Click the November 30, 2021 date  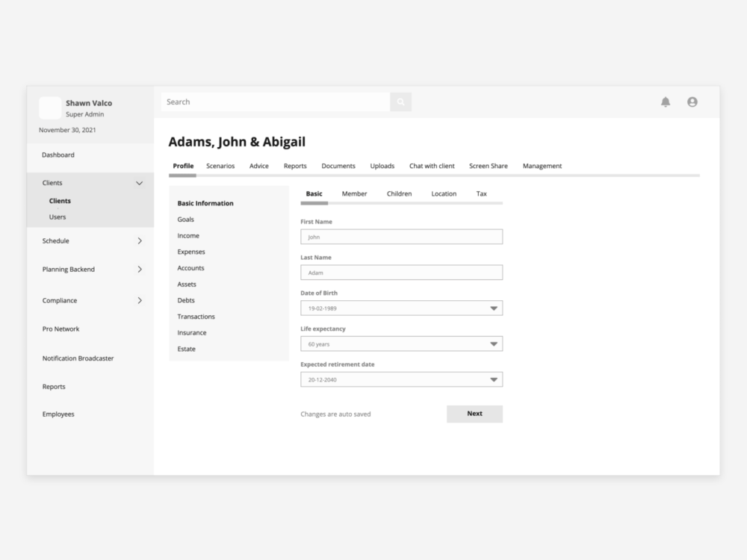click(x=67, y=130)
